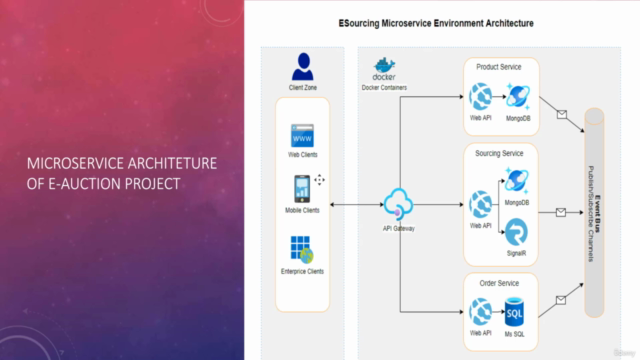Click the Client Zone label
The height and width of the screenshot is (360, 640).
(x=302, y=88)
